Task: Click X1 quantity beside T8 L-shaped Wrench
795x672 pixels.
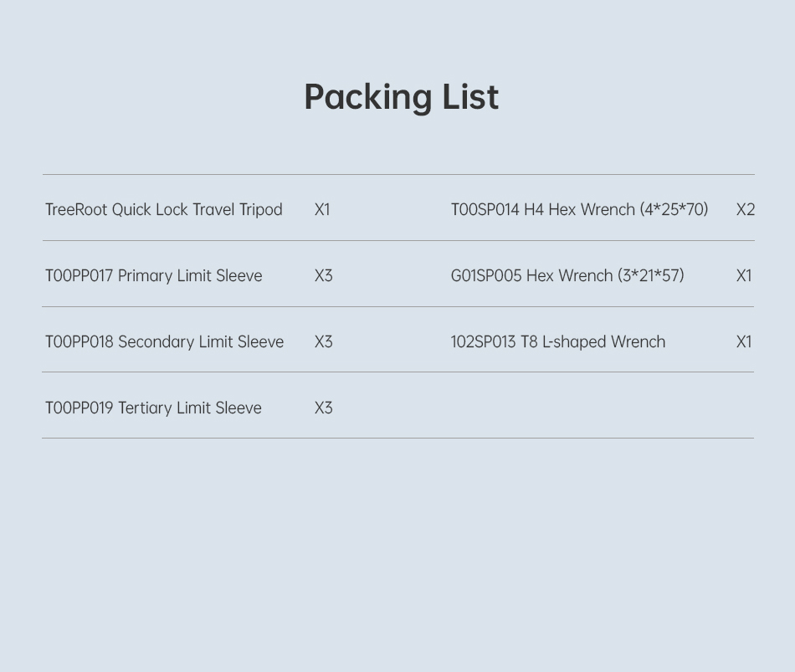Action: point(744,341)
